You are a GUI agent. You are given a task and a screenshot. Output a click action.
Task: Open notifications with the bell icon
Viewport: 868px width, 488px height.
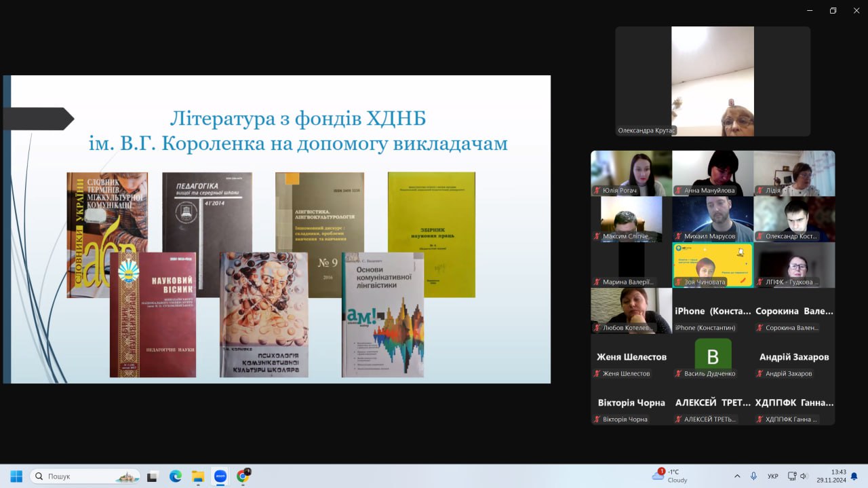[x=854, y=476]
